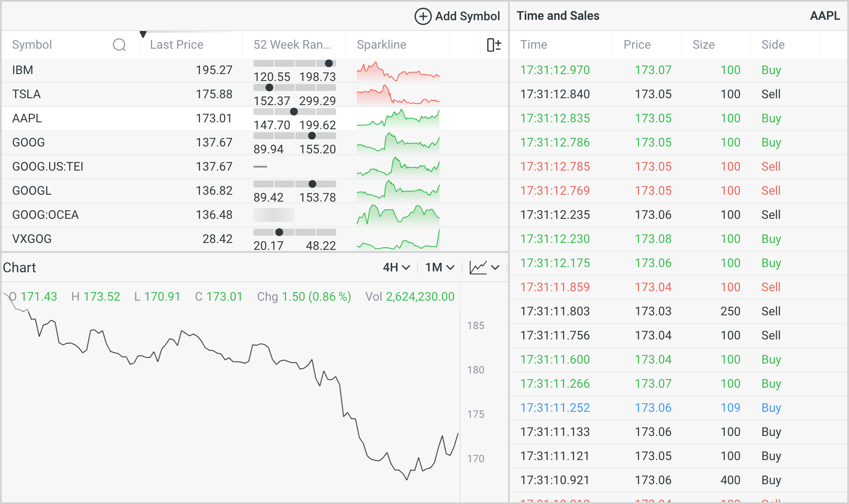The height and width of the screenshot is (504, 849).
Task: Click the Time and Sales panel title
Action: pos(558,16)
